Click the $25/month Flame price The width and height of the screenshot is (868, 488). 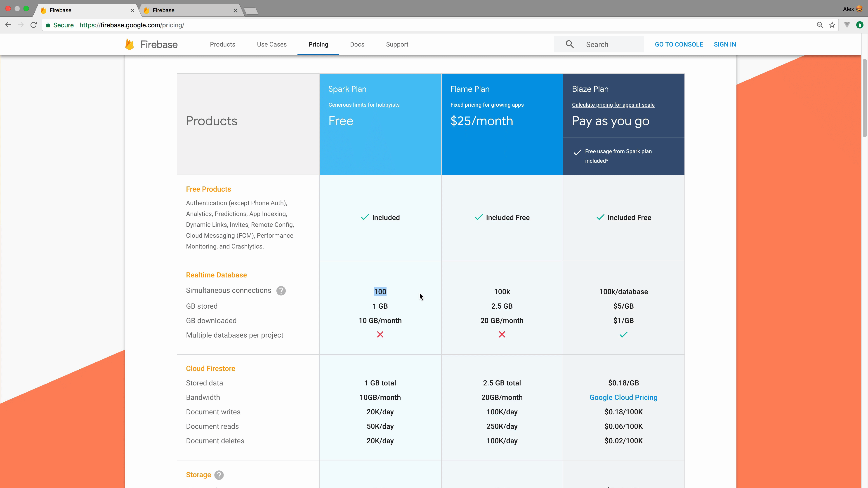(481, 121)
